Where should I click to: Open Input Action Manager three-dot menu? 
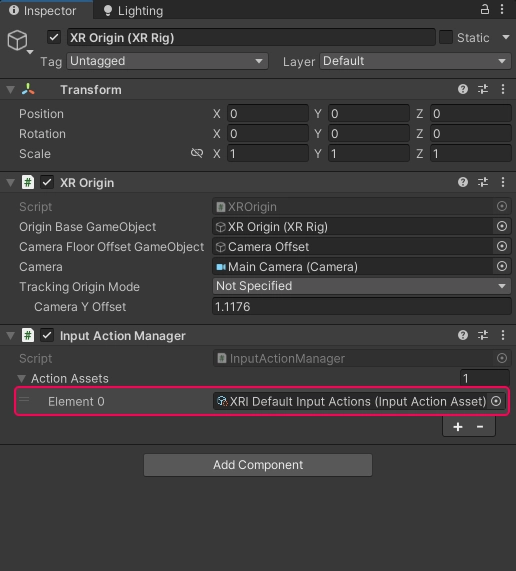point(503,335)
